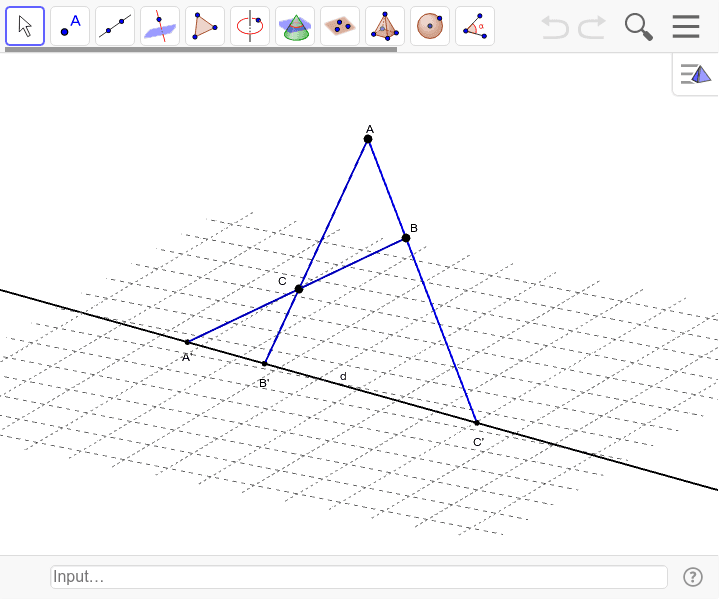Undo the last action
720x600 pixels.
tap(555, 27)
